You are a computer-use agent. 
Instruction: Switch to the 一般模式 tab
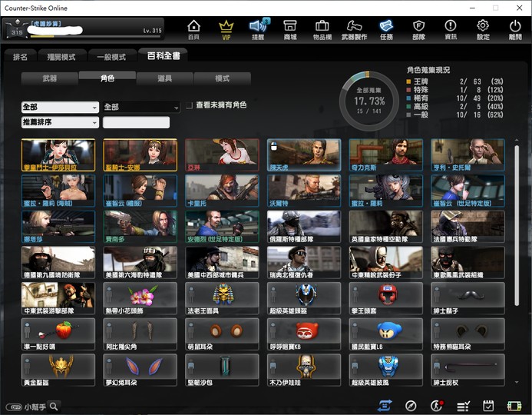[111, 57]
